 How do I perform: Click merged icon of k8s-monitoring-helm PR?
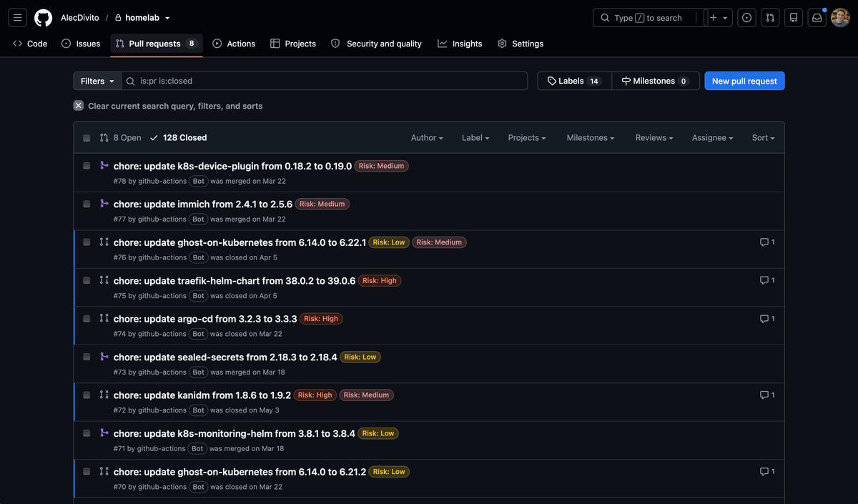(104, 433)
